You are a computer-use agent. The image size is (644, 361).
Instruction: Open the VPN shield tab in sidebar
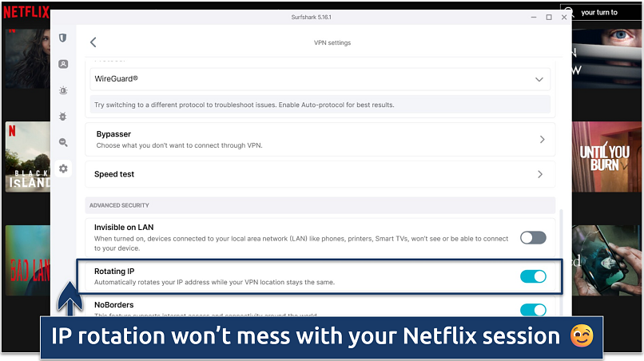pos(63,38)
